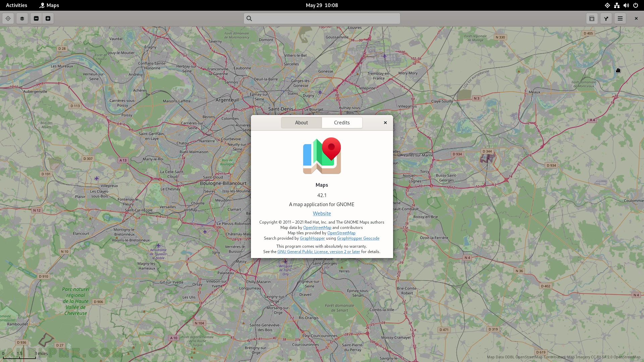Open the Website link

point(322,214)
